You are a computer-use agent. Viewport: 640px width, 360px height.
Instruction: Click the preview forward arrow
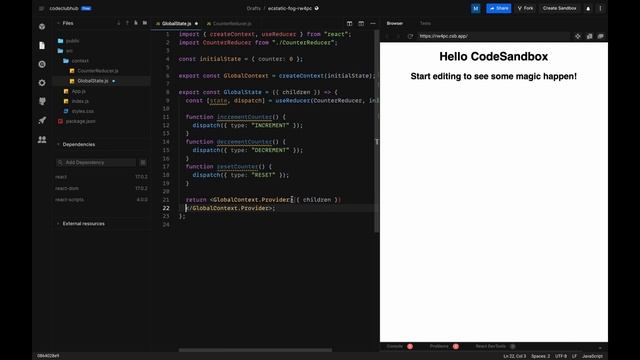tap(398, 36)
